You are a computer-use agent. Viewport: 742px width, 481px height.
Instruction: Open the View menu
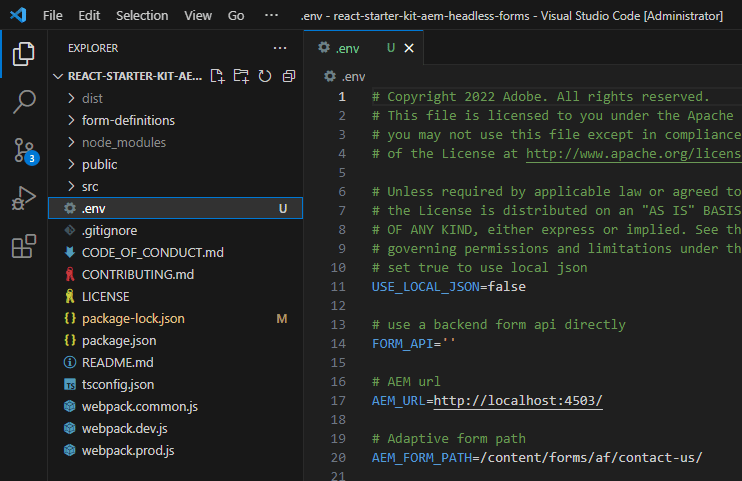point(198,16)
